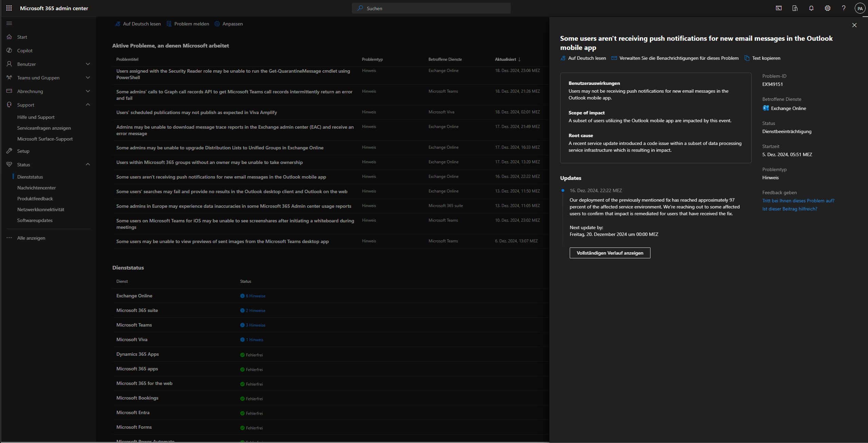Open the Admin center usage reports issue
Screen dimensions: 868x443
click(234, 206)
